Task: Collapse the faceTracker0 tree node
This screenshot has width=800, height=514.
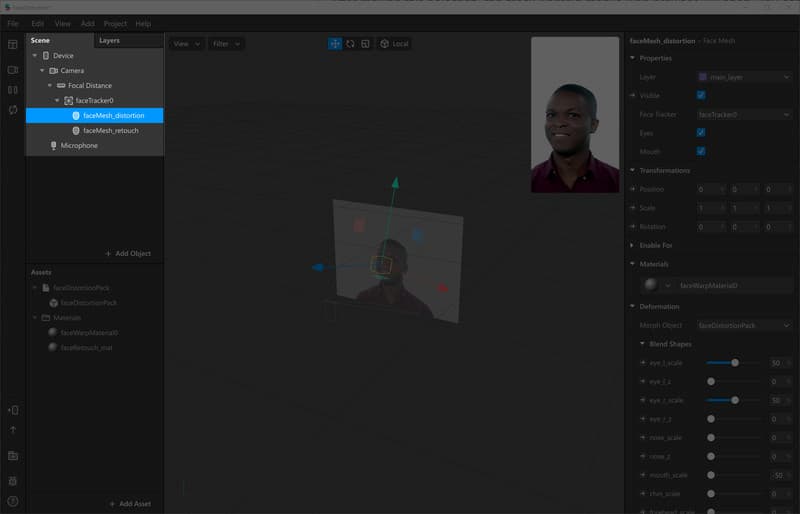Action: pyautogui.click(x=57, y=101)
